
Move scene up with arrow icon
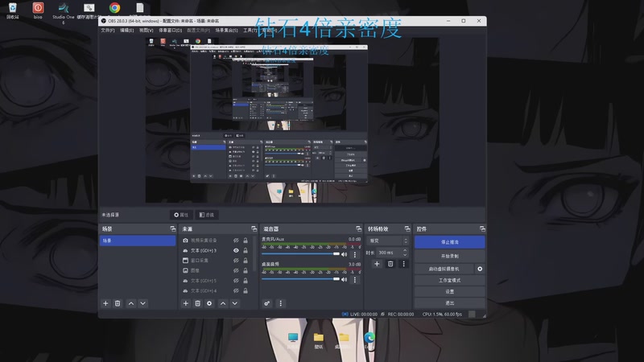(131, 303)
